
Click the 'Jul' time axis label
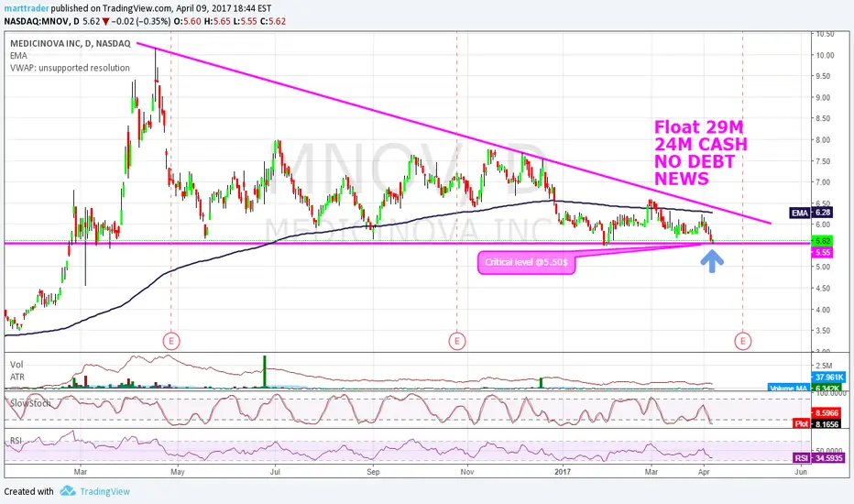pos(275,472)
